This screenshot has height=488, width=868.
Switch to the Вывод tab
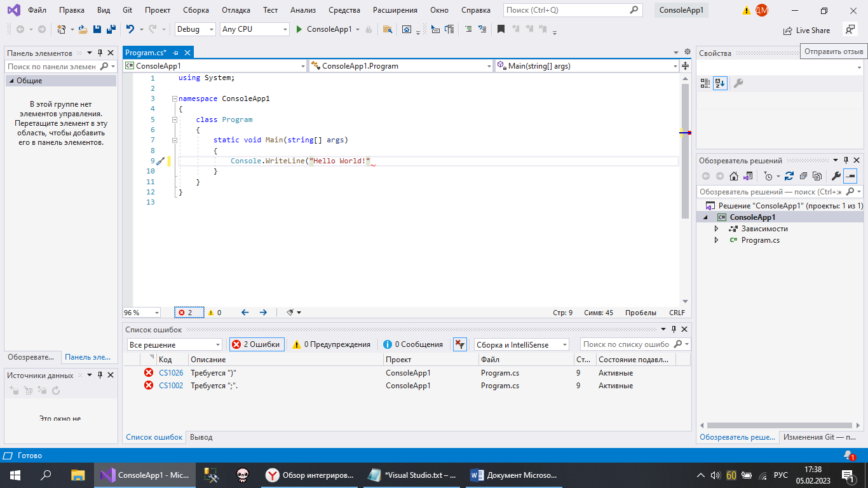tap(201, 437)
